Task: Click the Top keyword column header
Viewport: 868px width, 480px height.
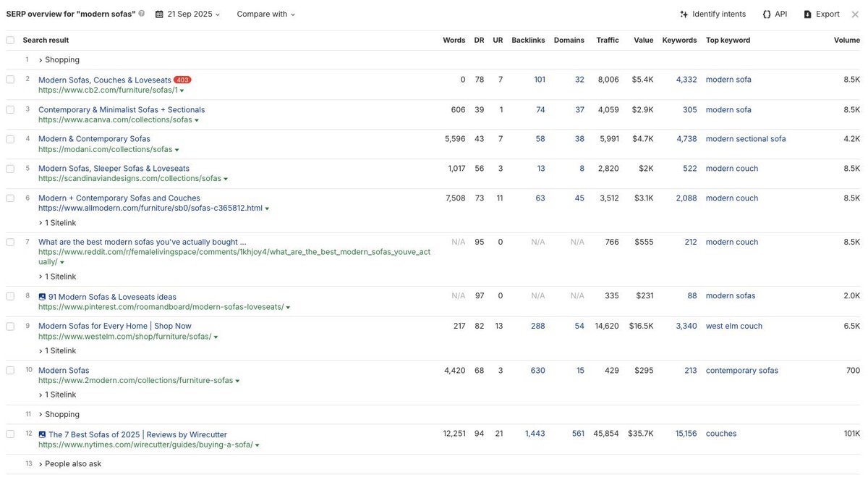Action: pos(728,41)
